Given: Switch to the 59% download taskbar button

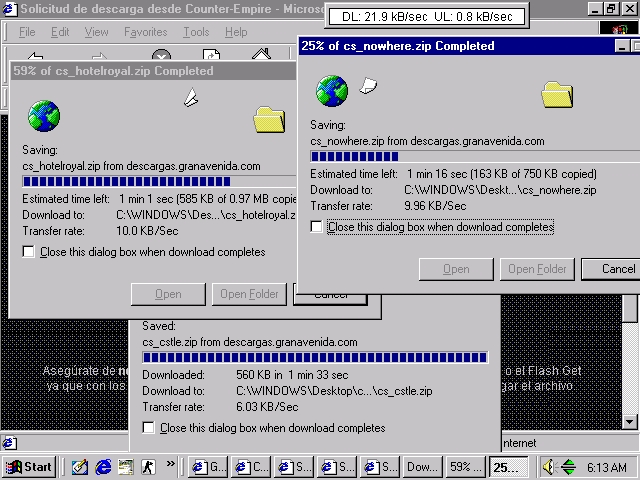Looking at the screenshot, I should [464, 466].
